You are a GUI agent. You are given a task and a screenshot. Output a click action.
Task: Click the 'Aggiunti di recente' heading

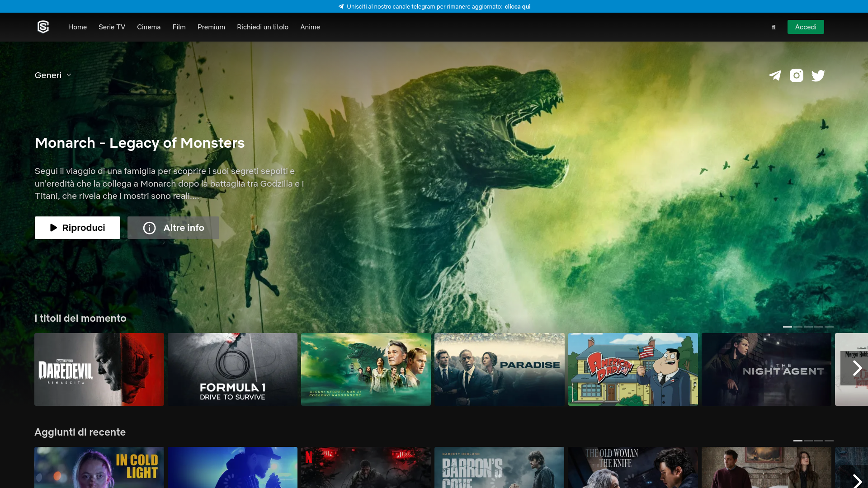pos(80,432)
